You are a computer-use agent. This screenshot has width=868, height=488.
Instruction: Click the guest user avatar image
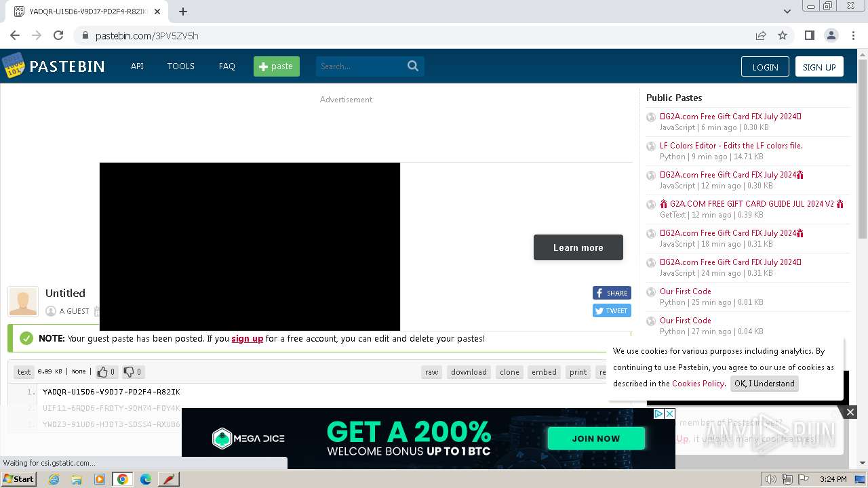(23, 302)
